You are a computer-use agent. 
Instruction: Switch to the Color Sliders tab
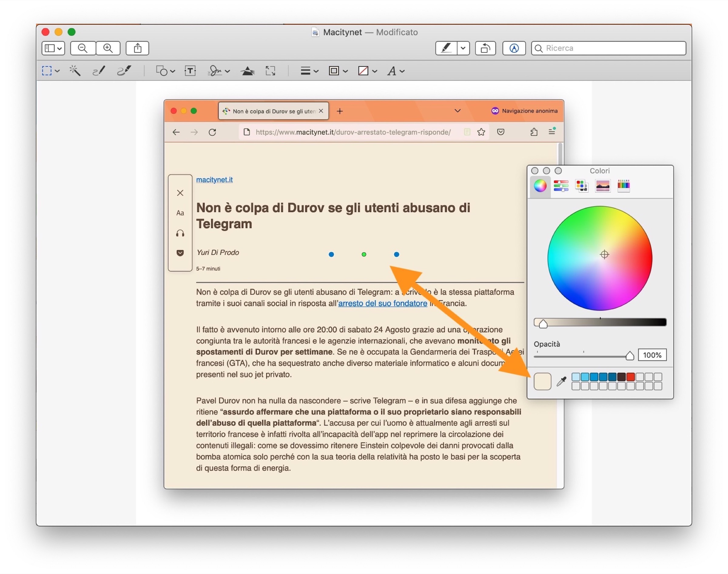(561, 186)
